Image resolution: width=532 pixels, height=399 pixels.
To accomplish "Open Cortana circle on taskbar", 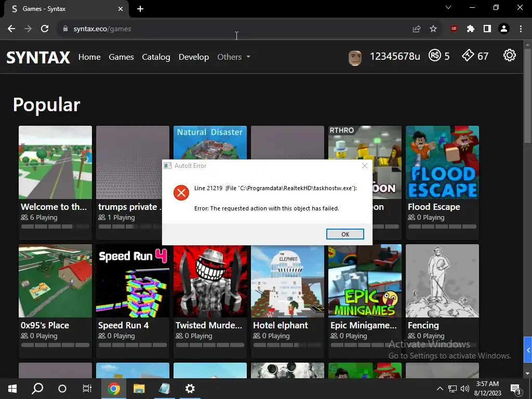I will [x=62, y=389].
